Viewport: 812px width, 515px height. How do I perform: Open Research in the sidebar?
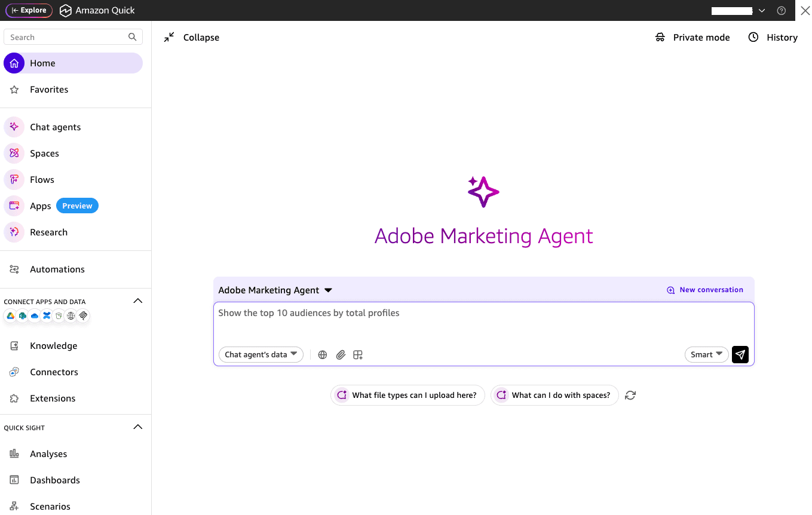(x=49, y=232)
